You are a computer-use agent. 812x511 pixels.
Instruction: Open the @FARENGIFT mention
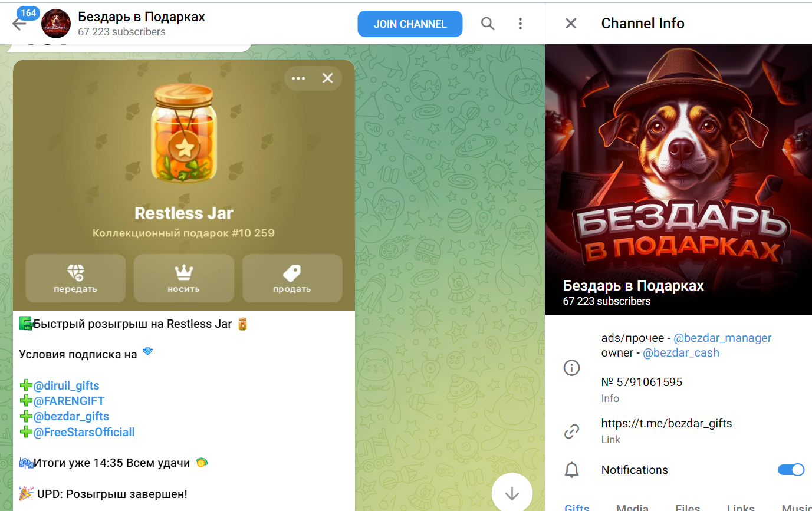pyautogui.click(x=69, y=401)
